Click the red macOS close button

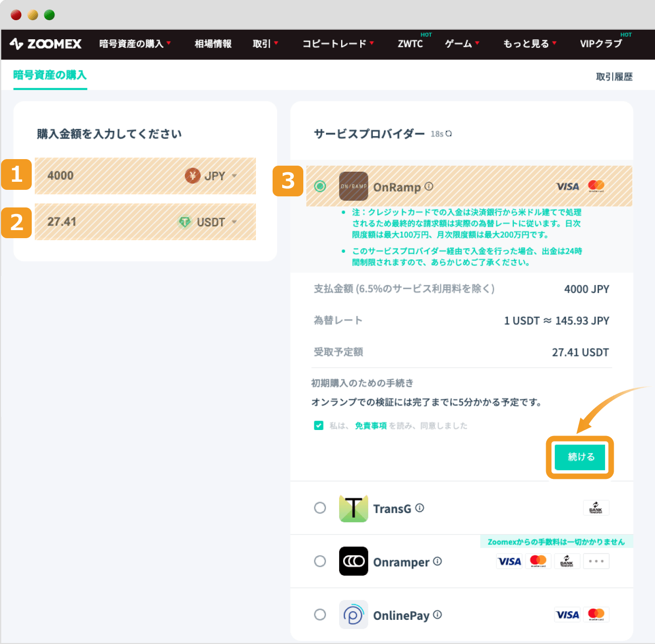click(x=16, y=15)
